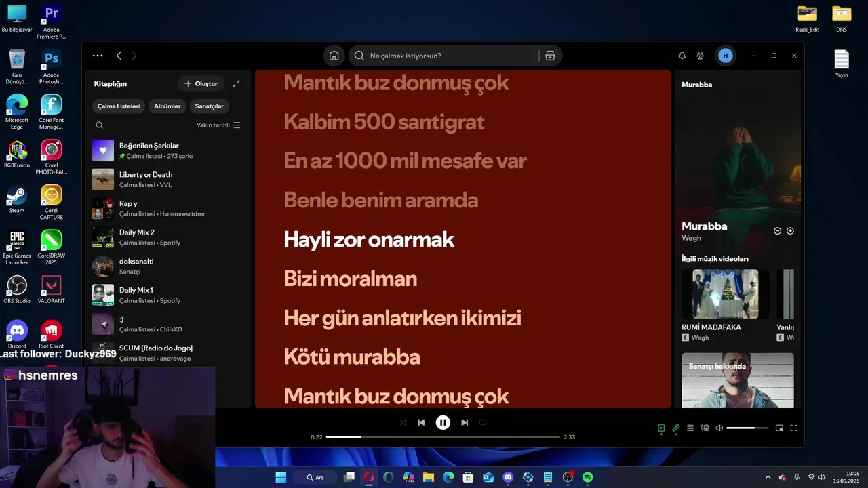This screenshot has width=868, height=488.
Task: Open Discord from the taskbar
Action: coord(508,477)
